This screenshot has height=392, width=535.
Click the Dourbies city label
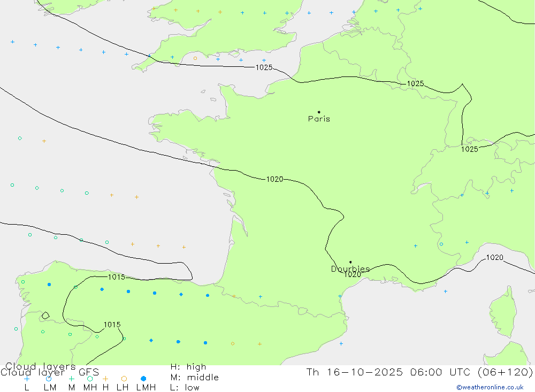(350, 269)
